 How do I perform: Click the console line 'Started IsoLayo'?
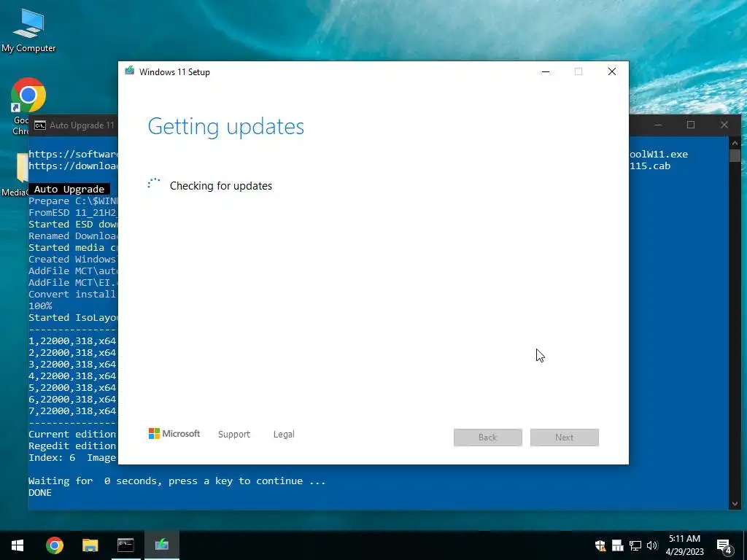(73, 318)
